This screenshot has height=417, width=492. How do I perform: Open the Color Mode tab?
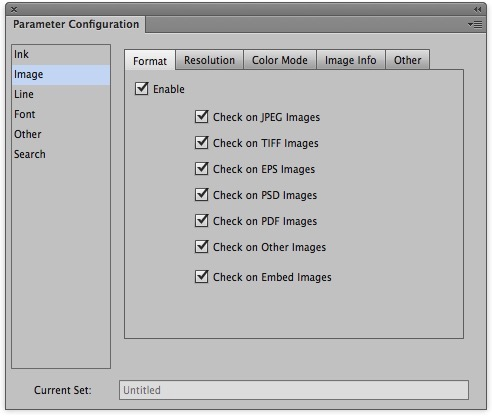(x=280, y=60)
